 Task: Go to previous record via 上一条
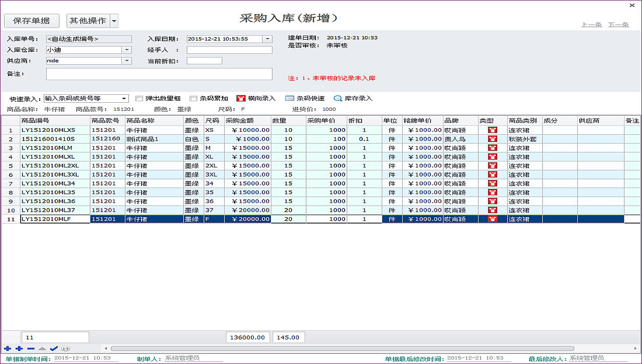pos(591,25)
